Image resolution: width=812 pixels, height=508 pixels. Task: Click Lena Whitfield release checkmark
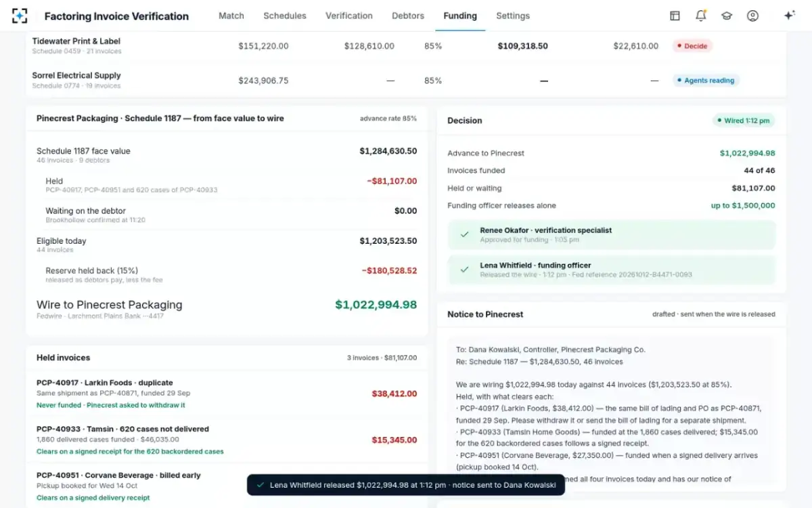click(464, 270)
